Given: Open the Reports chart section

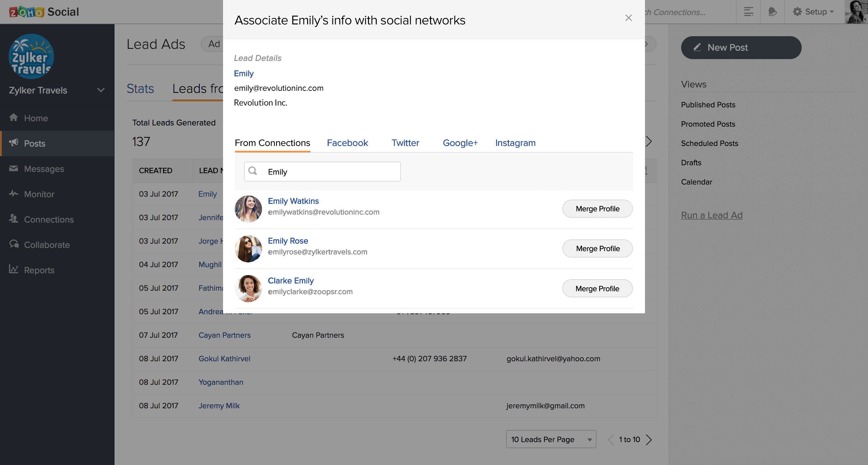Looking at the screenshot, I should point(57,270).
